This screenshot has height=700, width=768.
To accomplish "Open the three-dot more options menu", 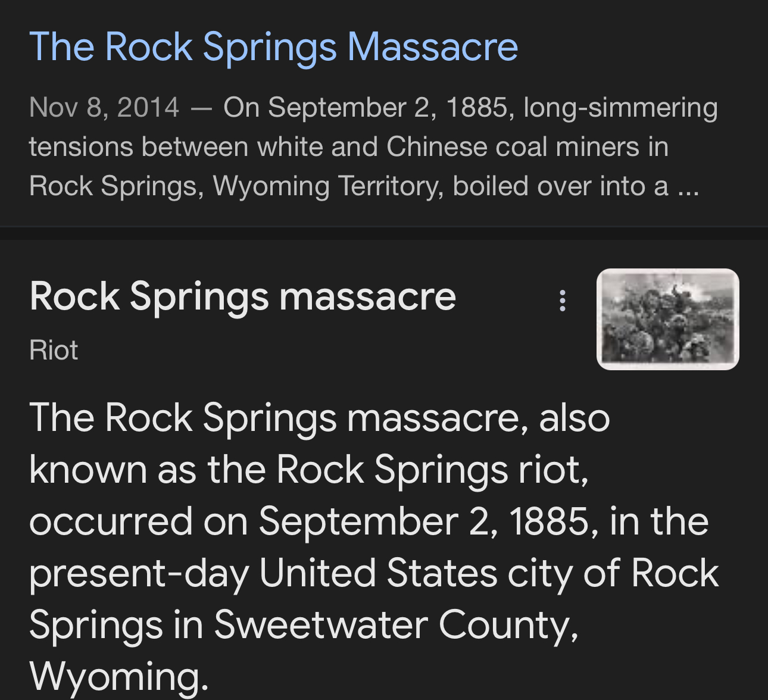I will coord(562,301).
